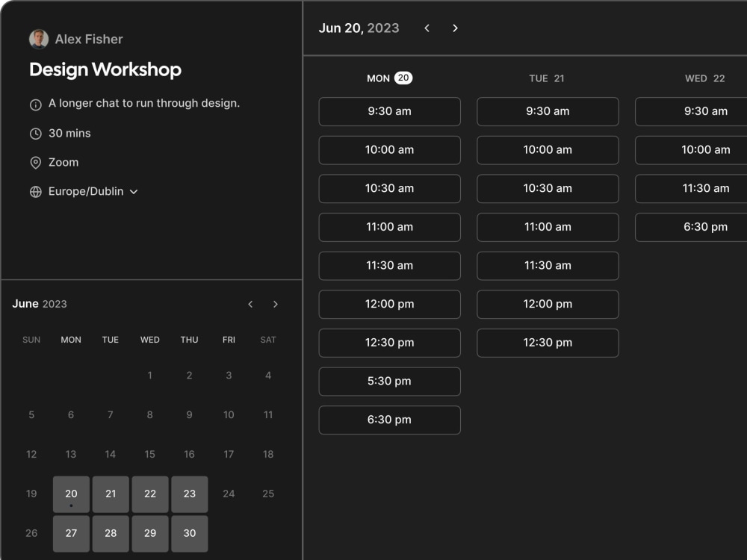Screen dimensions: 747x560
Task: Book the Monday 10:30 am slot
Action: pos(390,189)
